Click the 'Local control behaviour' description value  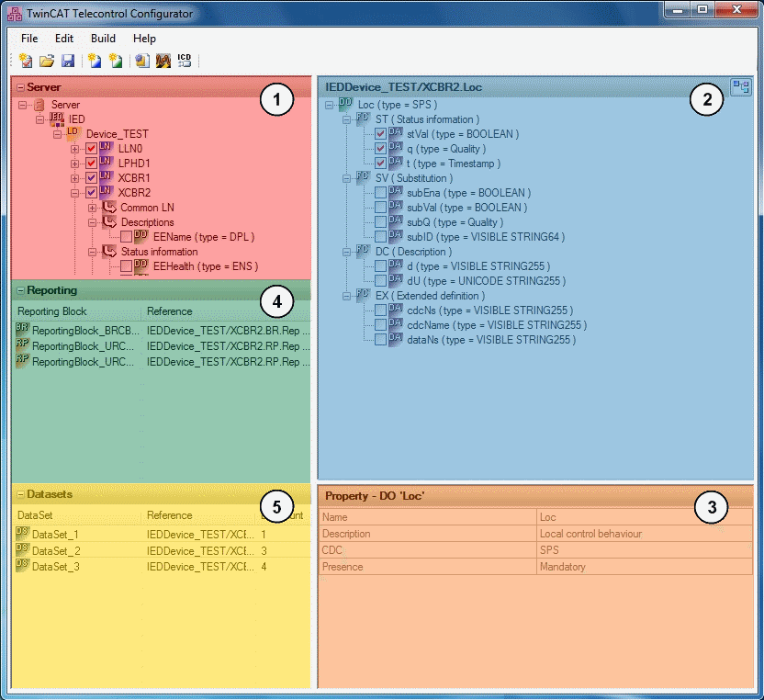(590, 534)
